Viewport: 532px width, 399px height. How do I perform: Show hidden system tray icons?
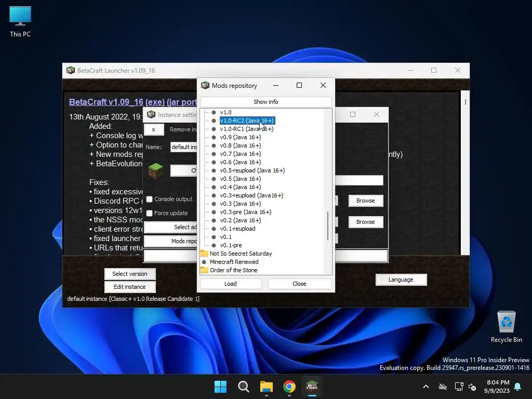point(426,387)
